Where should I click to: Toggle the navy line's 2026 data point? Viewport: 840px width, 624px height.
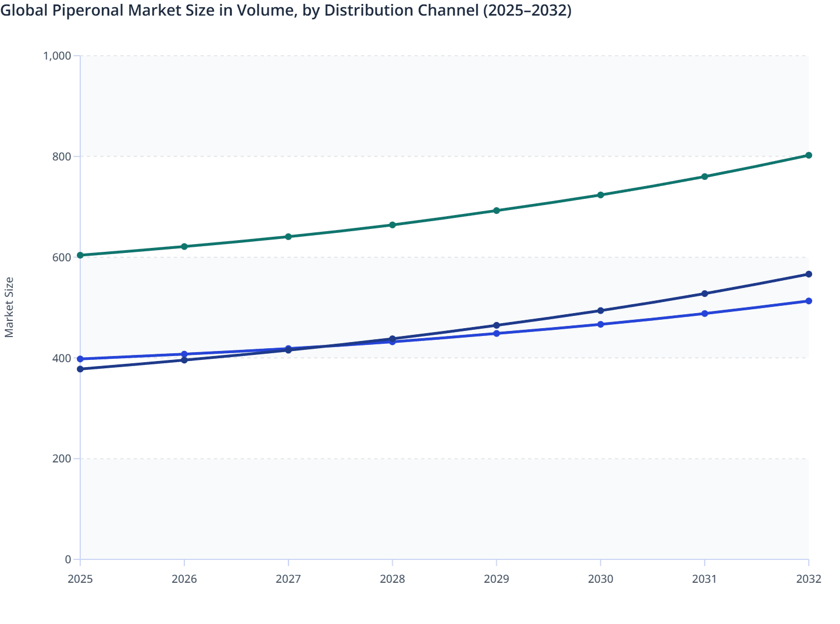184,360
